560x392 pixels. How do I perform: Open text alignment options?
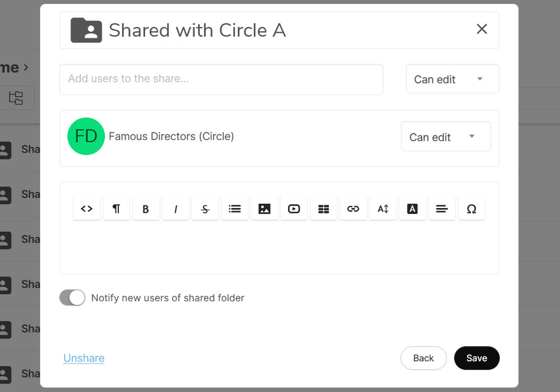pos(442,209)
